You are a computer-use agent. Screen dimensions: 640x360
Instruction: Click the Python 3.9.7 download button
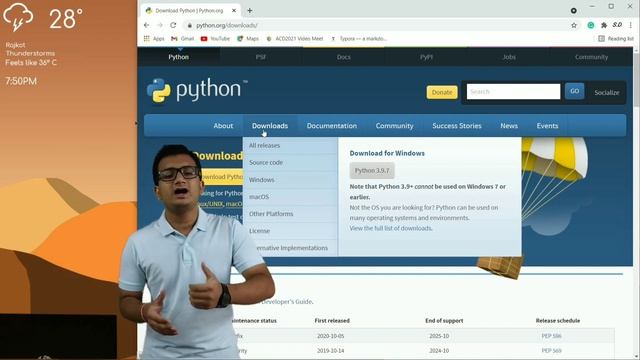pos(372,171)
